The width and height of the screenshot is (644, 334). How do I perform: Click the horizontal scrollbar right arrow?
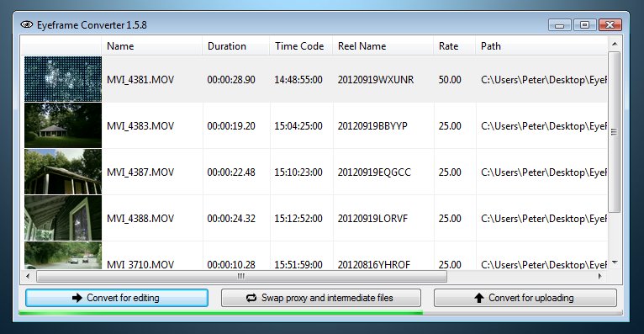click(x=600, y=276)
